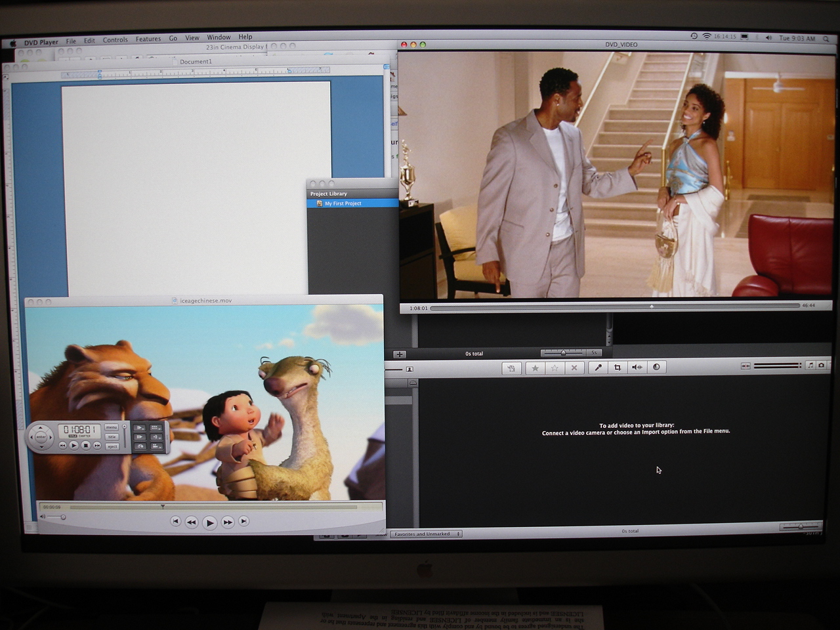
Task: Click the QuickTime timeline playhead marker
Action: [x=163, y=507]
